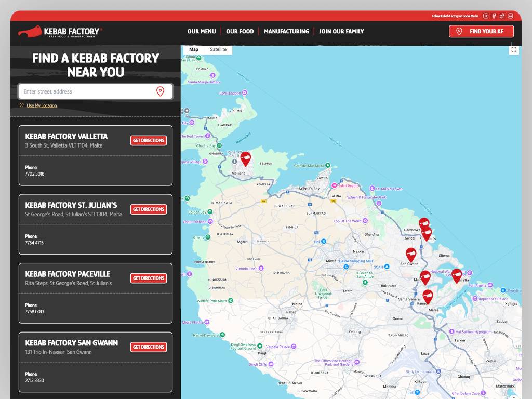This screenshot has height=399, width=532.
Task: Get directions to Kebab Factory Valletta
Action: click(149, 140)
